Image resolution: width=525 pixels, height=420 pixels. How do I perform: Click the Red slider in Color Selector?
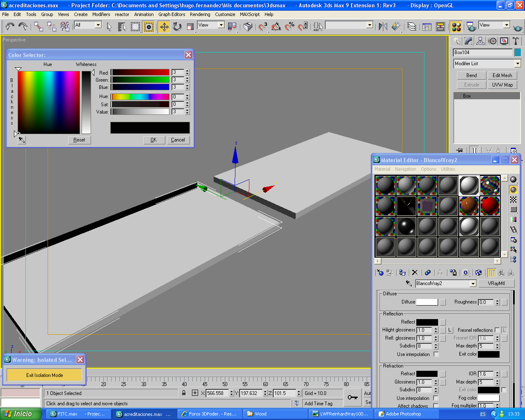140,72
